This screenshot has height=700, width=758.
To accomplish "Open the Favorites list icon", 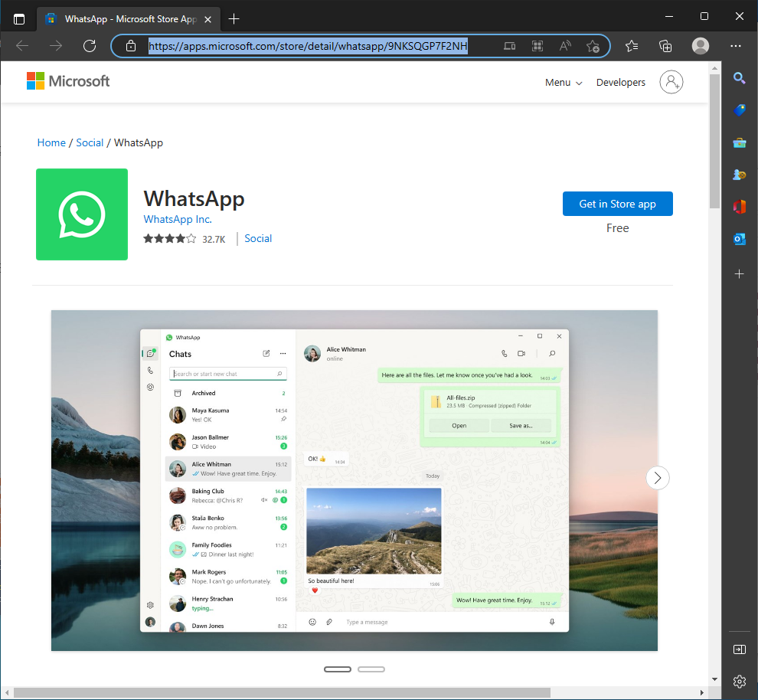I will pos(632,46).
